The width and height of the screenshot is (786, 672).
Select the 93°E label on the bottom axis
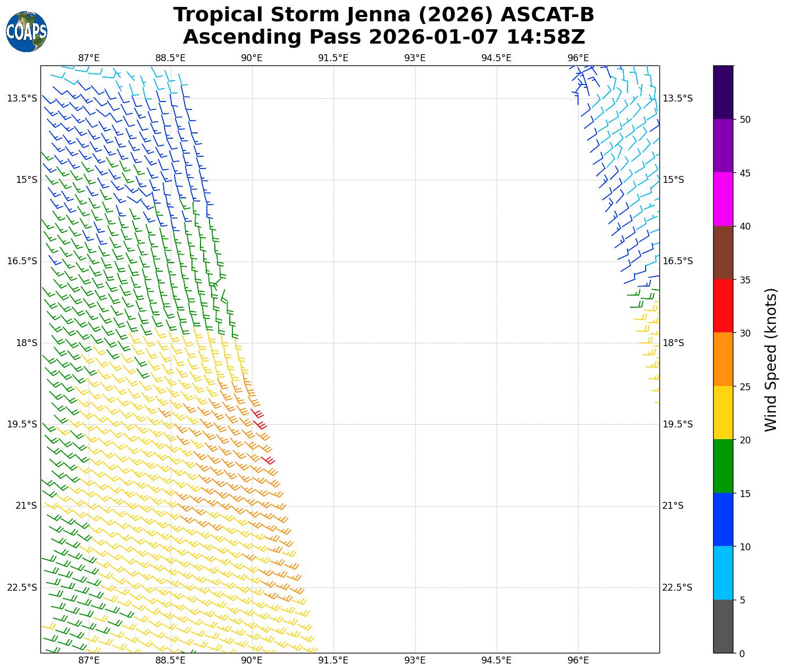(x=415, y=660)
